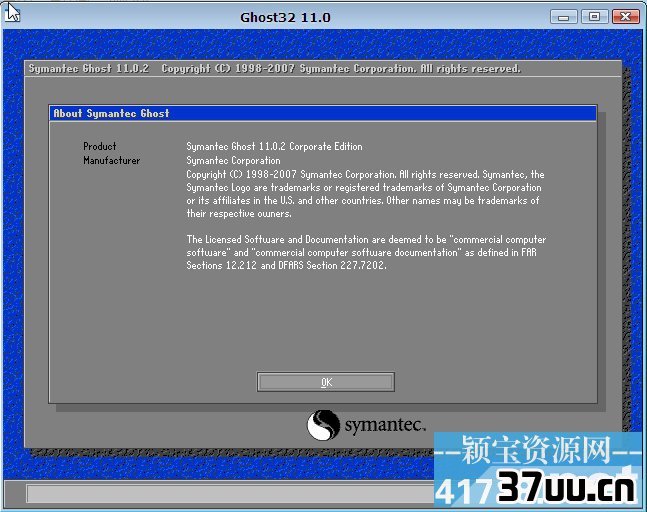Click the status bar field at bottom

(x=230, y=493)
